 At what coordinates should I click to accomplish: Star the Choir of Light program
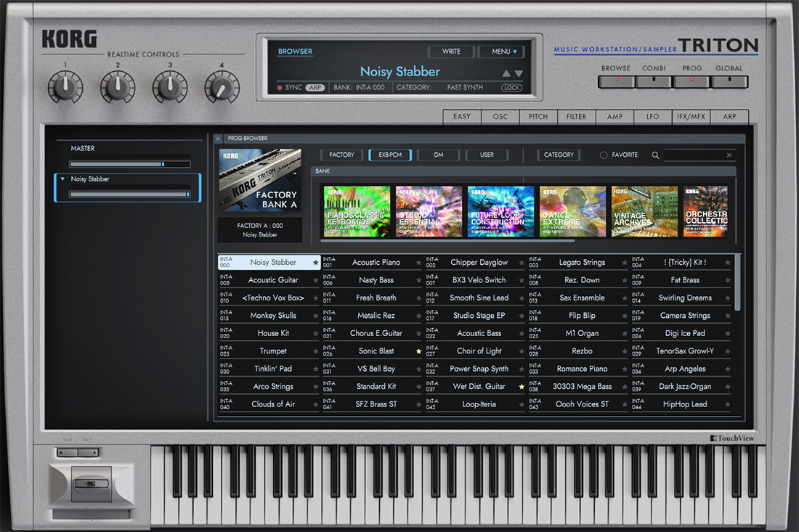522,351
